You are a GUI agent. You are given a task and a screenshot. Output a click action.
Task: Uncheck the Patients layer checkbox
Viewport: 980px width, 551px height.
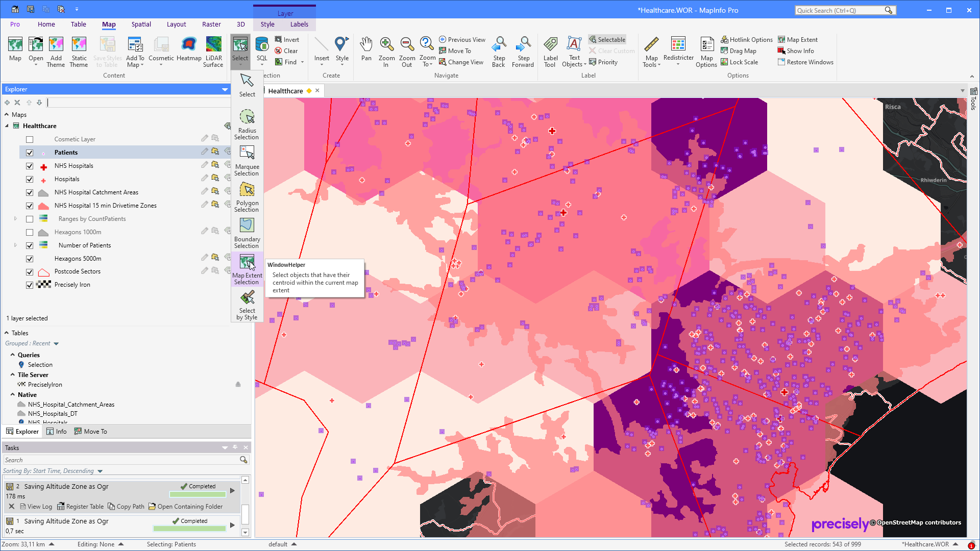[x=30, y=153]
